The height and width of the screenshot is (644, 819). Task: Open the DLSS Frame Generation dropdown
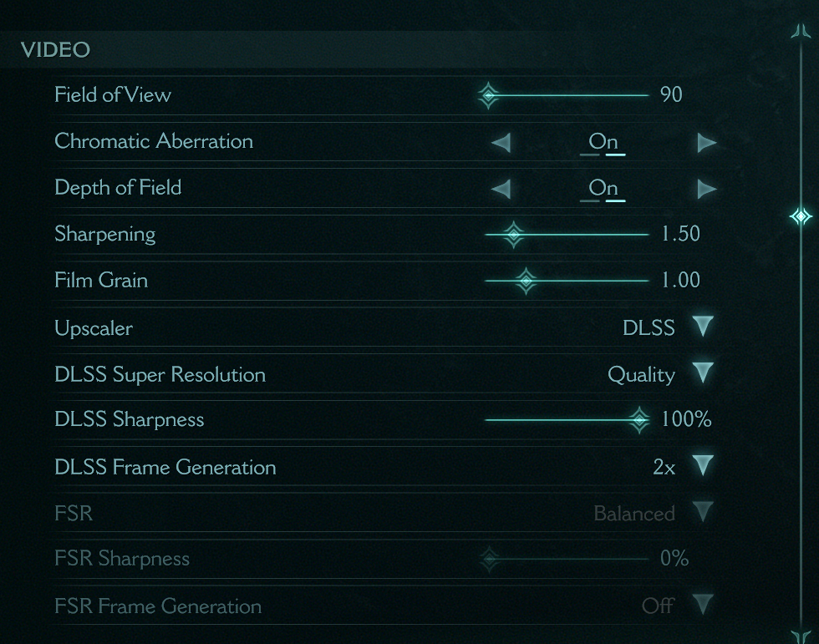[703, 465]
